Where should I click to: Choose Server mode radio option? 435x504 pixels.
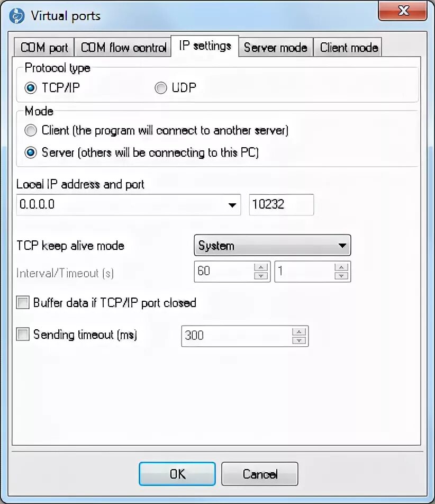tap(31, 152)
